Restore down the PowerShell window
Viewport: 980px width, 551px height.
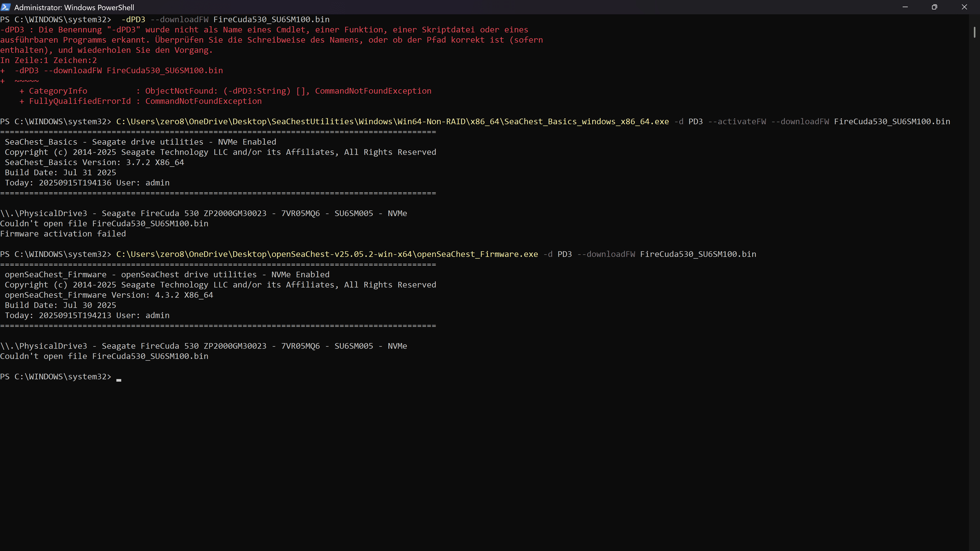pyautogui.click(x=934, y=7)
